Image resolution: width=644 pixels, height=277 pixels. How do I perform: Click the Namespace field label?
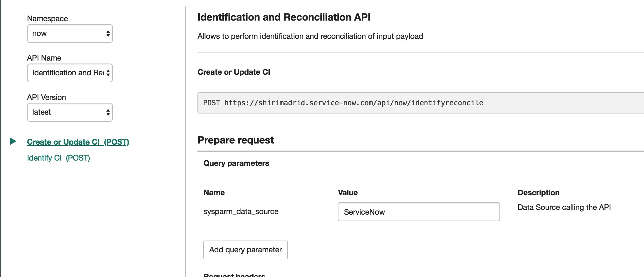[48, 19]
